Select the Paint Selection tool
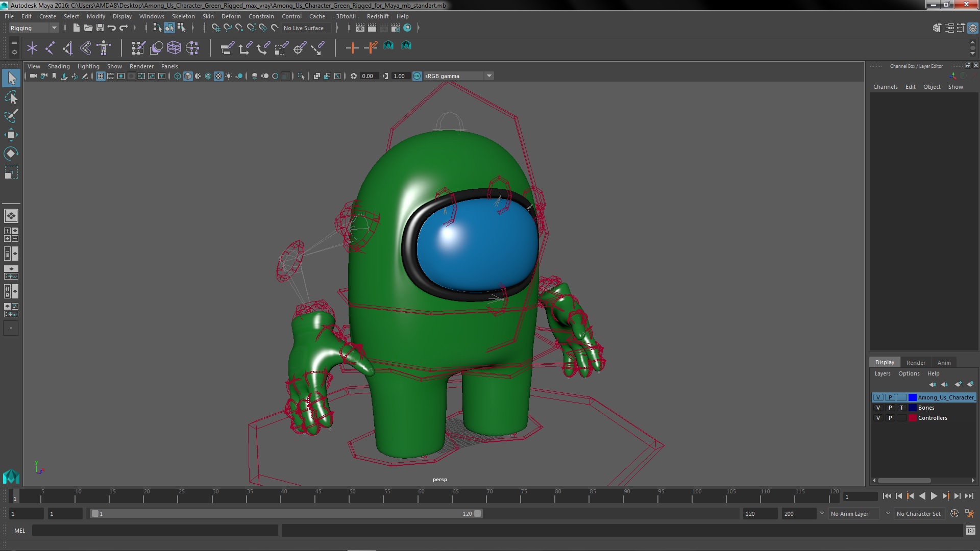Image resolution: width=980 pixels, height=551 pixels. click(11, 116)
